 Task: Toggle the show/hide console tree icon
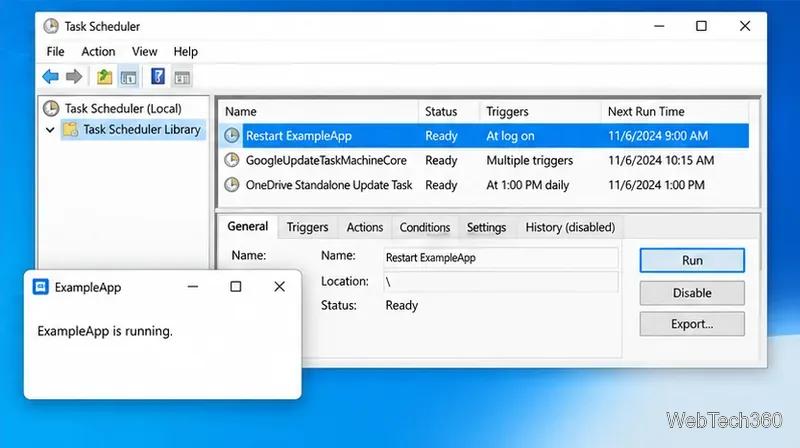pyautogui.click(x=129, y=78)
